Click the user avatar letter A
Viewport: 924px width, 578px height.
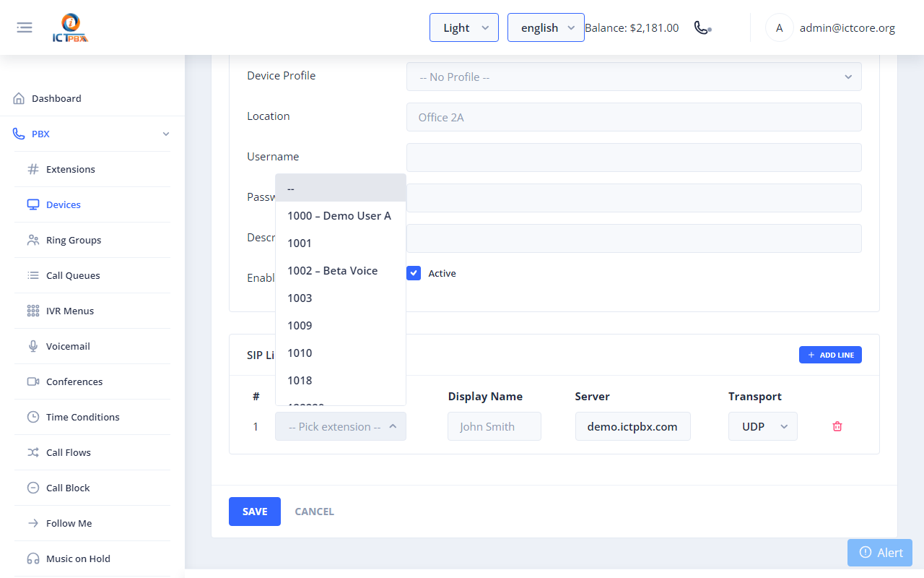pos(779,27)
